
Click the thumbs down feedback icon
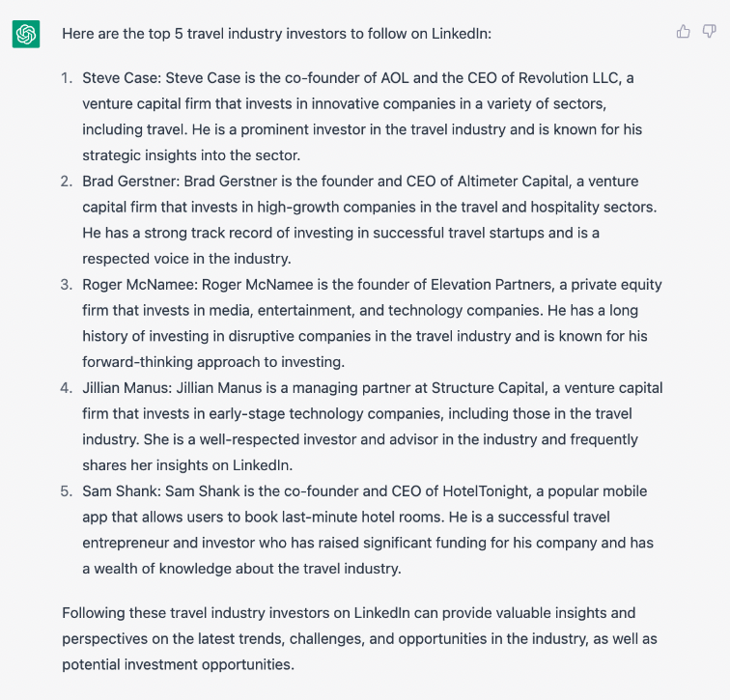(709, 32)
